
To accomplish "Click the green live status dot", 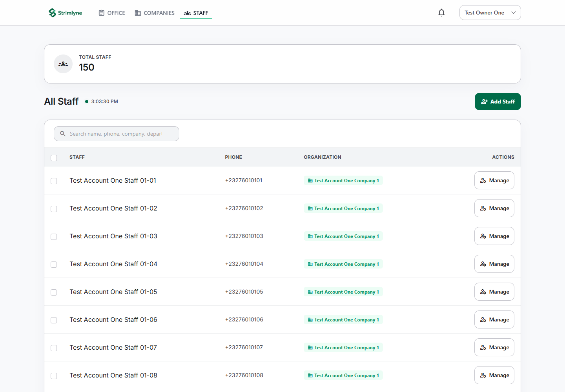I will [87, 102].
